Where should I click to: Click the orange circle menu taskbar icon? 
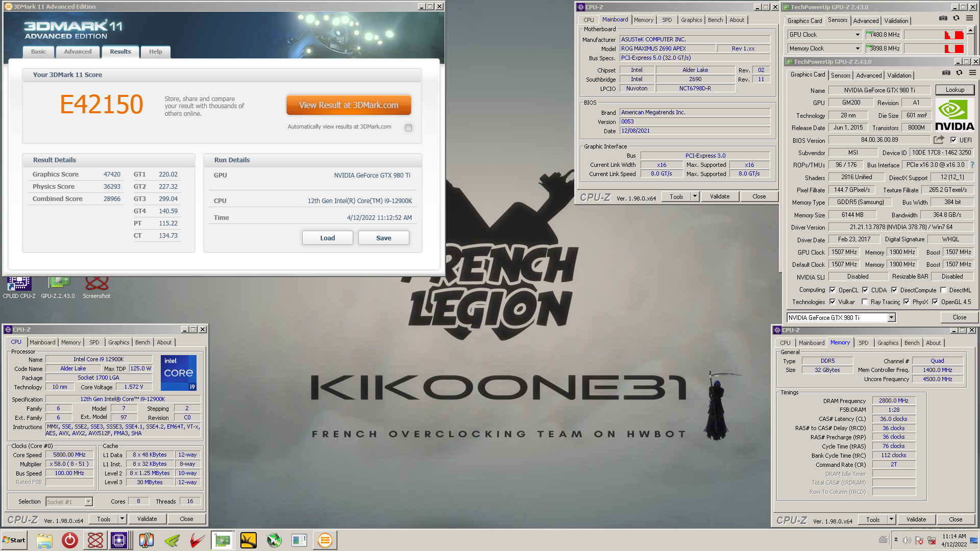coord(325,540)
